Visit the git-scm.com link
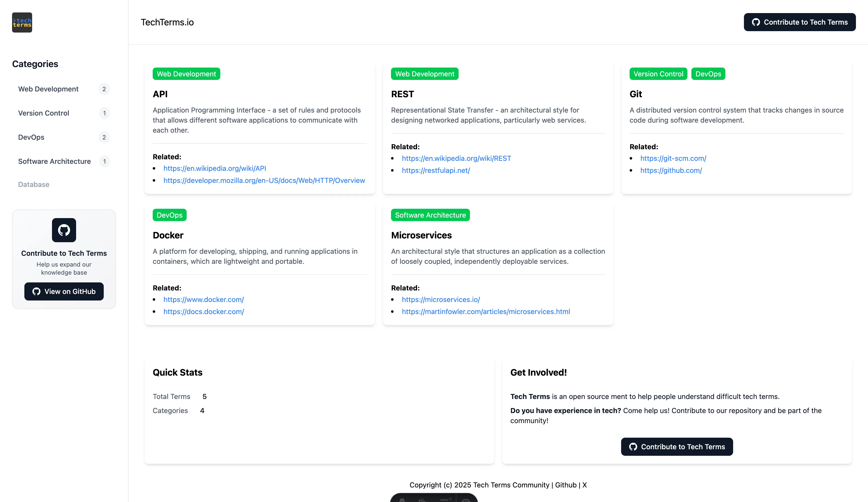 pos(673,158)
